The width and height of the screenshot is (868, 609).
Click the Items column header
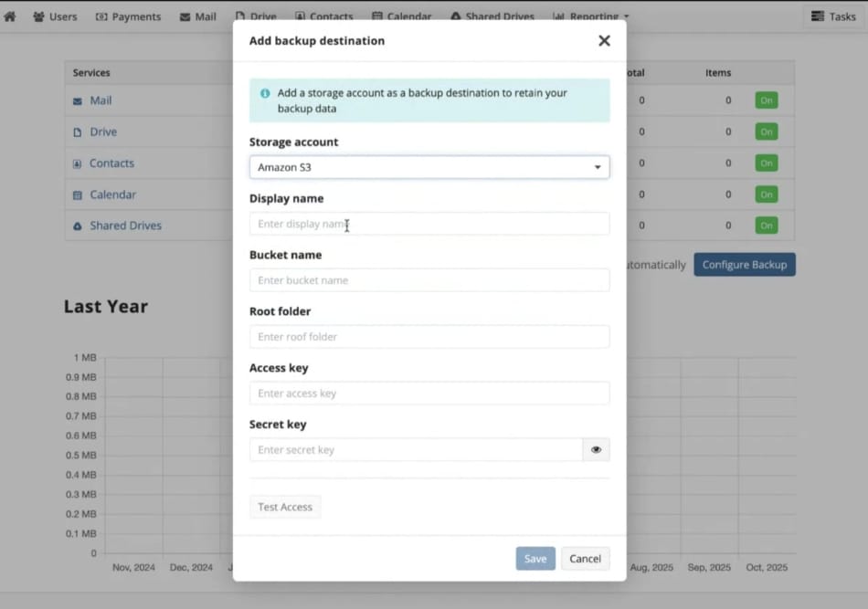718,72
